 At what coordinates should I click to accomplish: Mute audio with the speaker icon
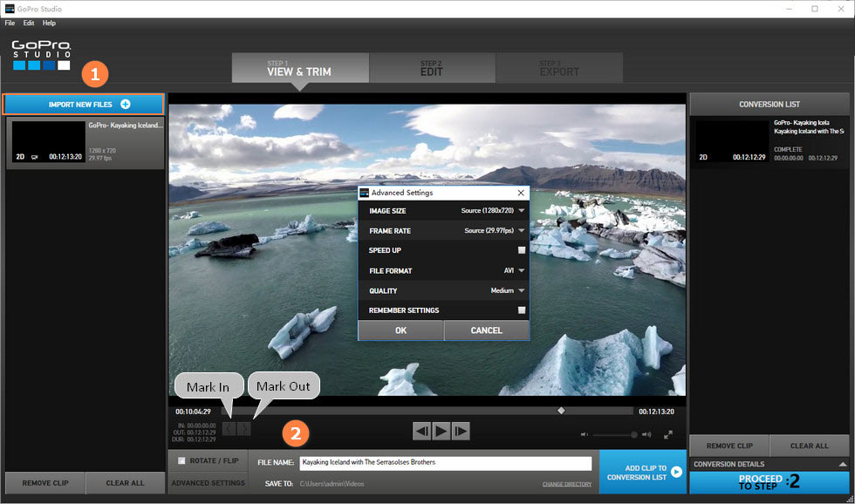tap(585, 434)
